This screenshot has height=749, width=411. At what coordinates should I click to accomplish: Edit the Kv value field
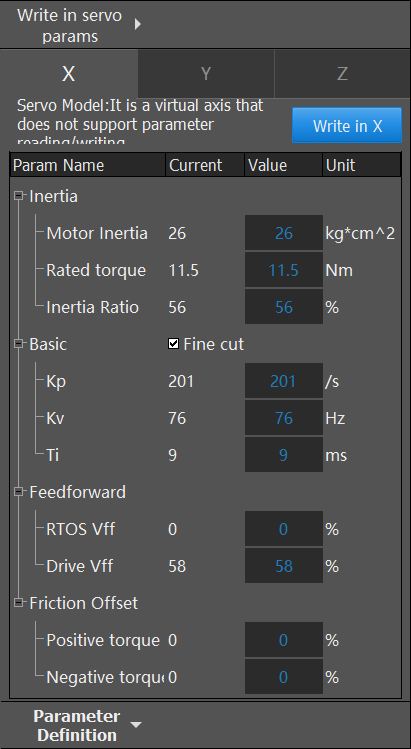284,418
